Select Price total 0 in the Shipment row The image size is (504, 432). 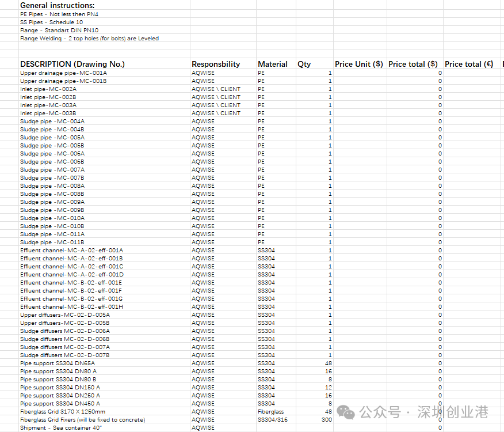tap(415, 427)
